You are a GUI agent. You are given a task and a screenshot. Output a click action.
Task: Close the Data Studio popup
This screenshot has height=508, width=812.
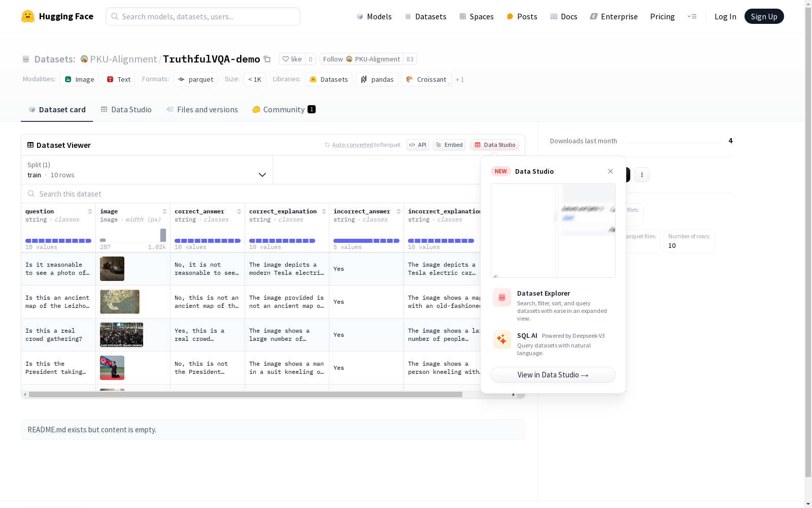coord(611,171)
